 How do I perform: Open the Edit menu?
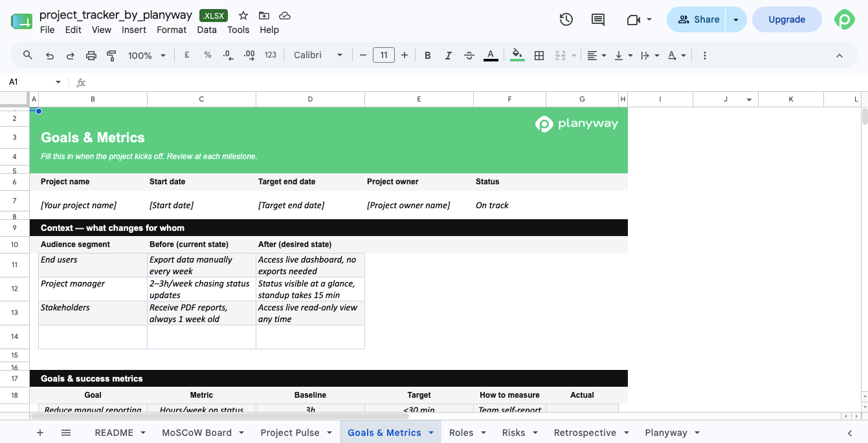point(73,30)
